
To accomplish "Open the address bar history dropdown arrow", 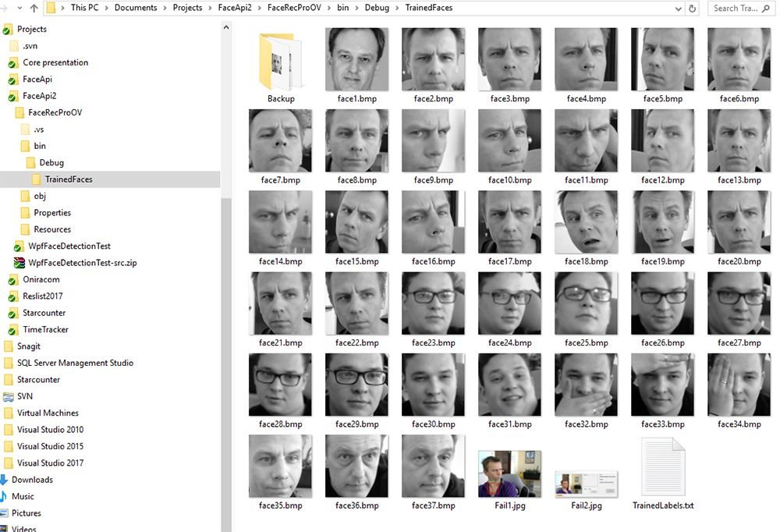I will pyautogui.click(x=677, y=8).
